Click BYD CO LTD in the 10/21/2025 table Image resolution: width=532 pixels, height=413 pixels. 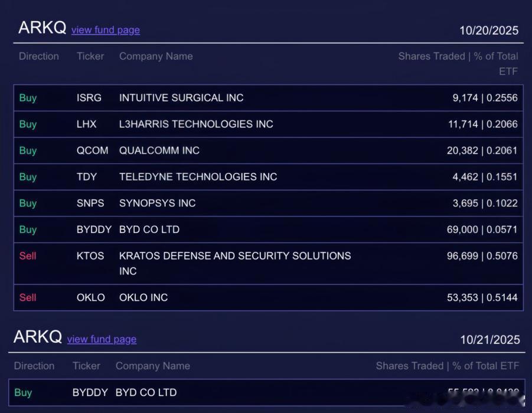146,392
